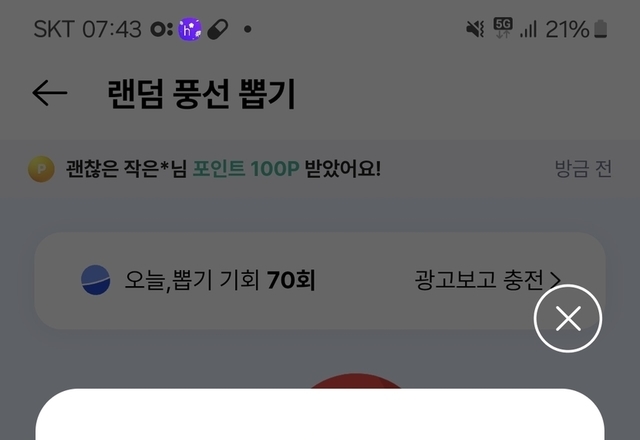The height and width of the screenshot is (440, 640).
Task: Tap the battery icon at 21%
Action: point(600,29)
